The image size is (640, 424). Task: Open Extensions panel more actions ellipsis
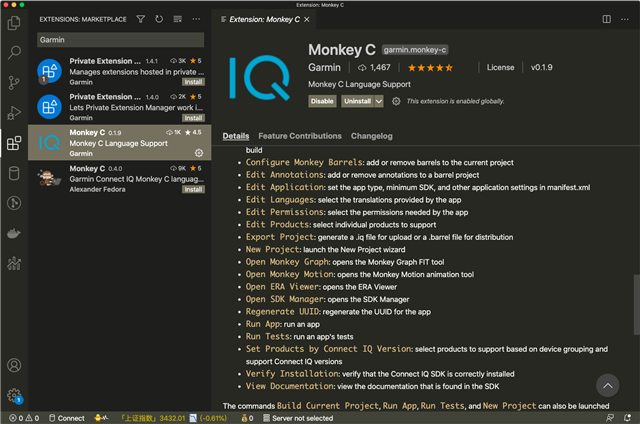[x=196, y=19]
